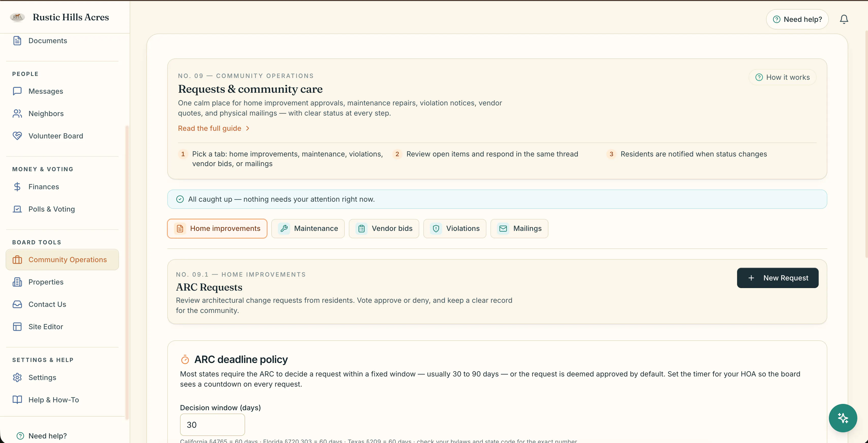This screenshot has width=868, height=443.
Task: Click the question mark icon in How it works
Action: 759,77
